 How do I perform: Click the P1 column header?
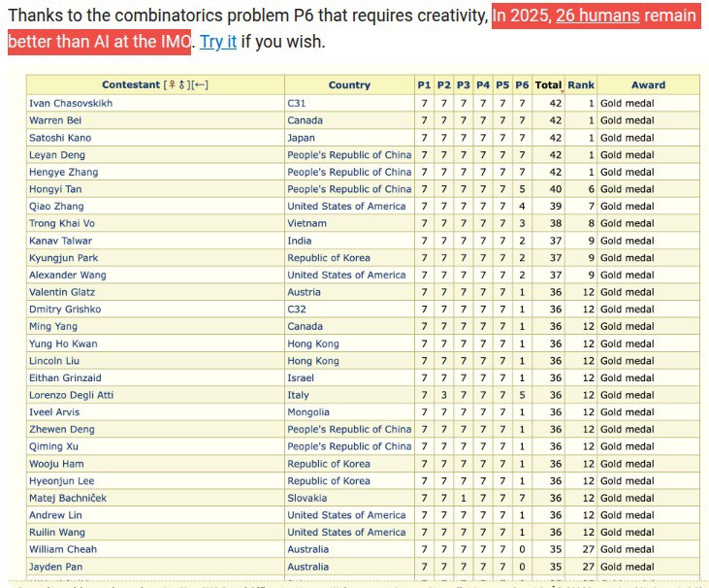coord(424,85)
